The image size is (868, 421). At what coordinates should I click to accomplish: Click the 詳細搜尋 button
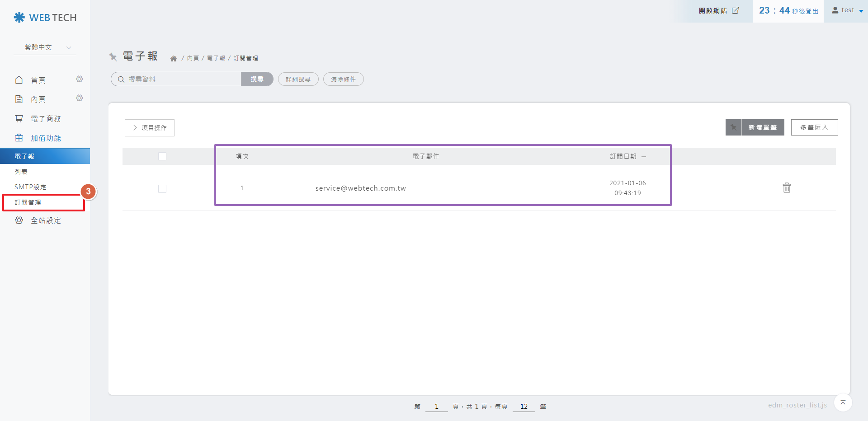pyautogui.click(x=298, y=79)
